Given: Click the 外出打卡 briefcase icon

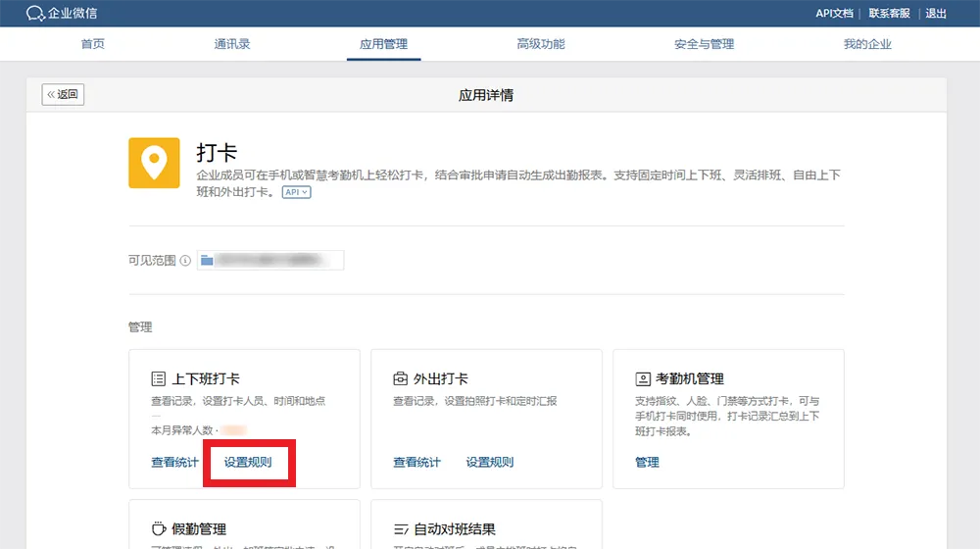Looking at the screenshot, I should [400, 378].
